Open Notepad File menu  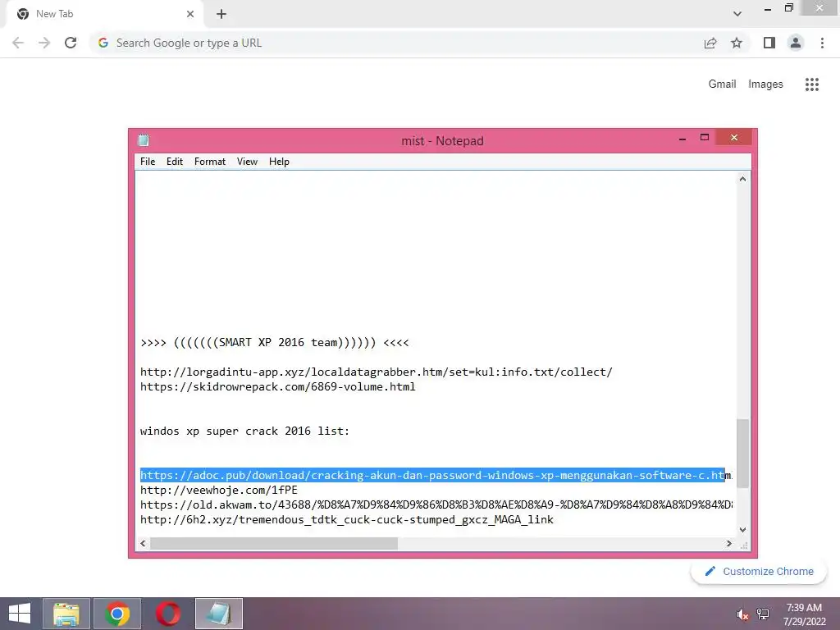pos(148,162)
